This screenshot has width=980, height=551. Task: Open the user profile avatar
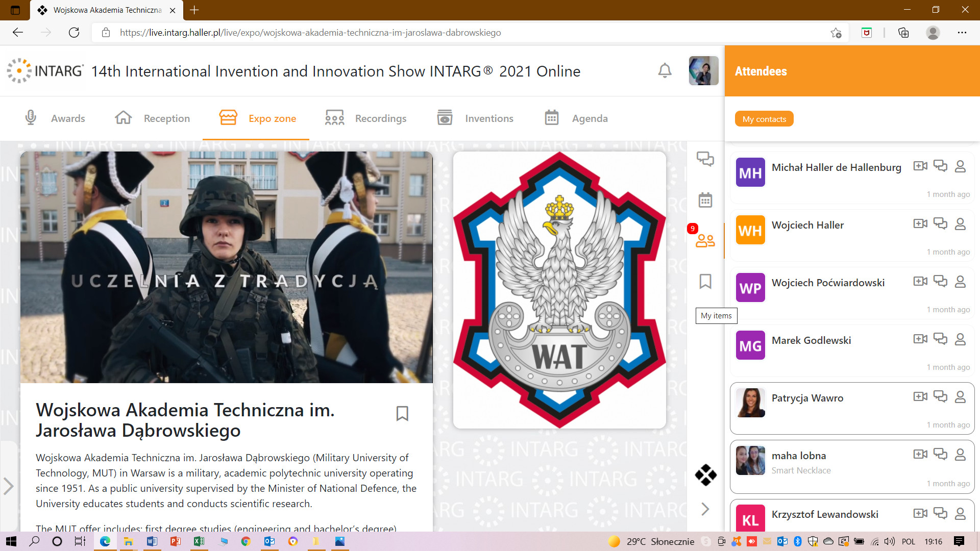point(703,70)
